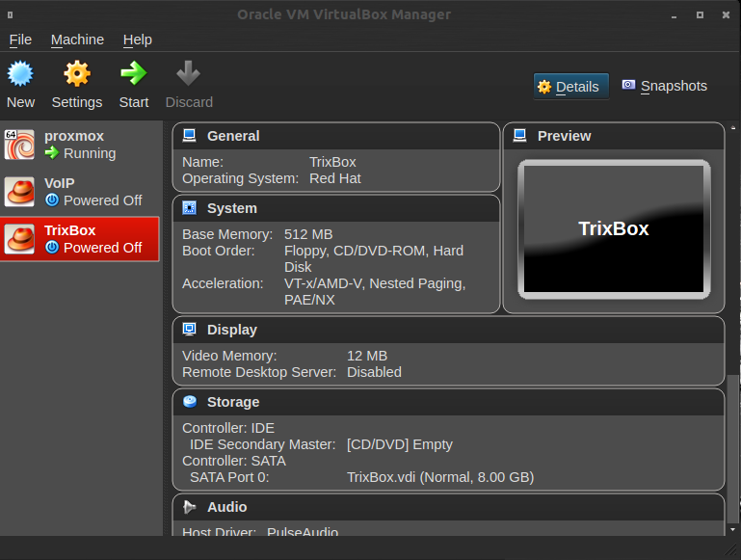Open the Storage section header link
The width and height of the screenshot is (741, 560).
[233, 402]
